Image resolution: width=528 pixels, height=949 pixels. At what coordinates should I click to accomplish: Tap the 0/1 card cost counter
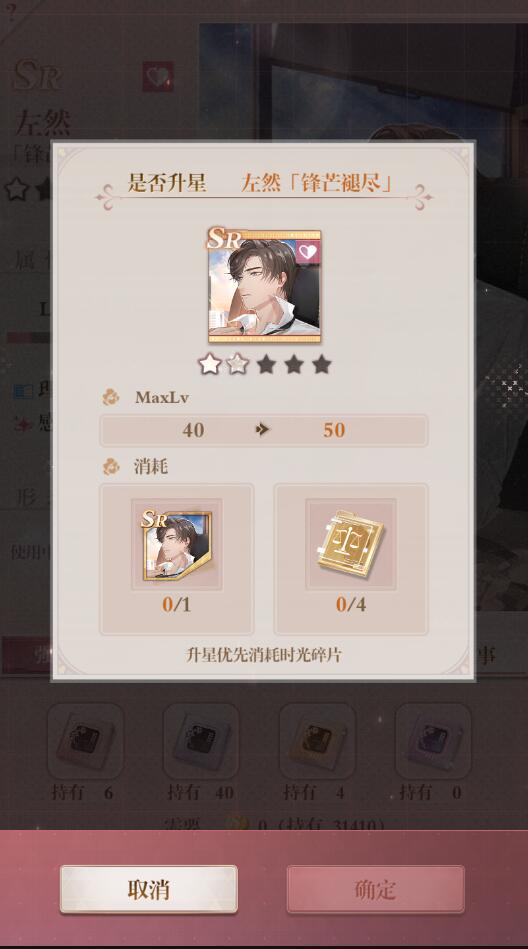pyautogui.click(x=176, y=604)
